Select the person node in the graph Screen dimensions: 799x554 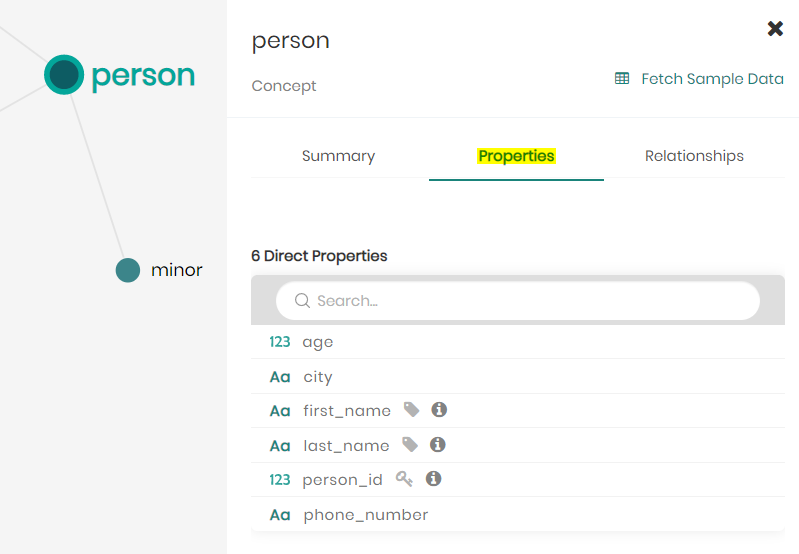pos(64,75)
